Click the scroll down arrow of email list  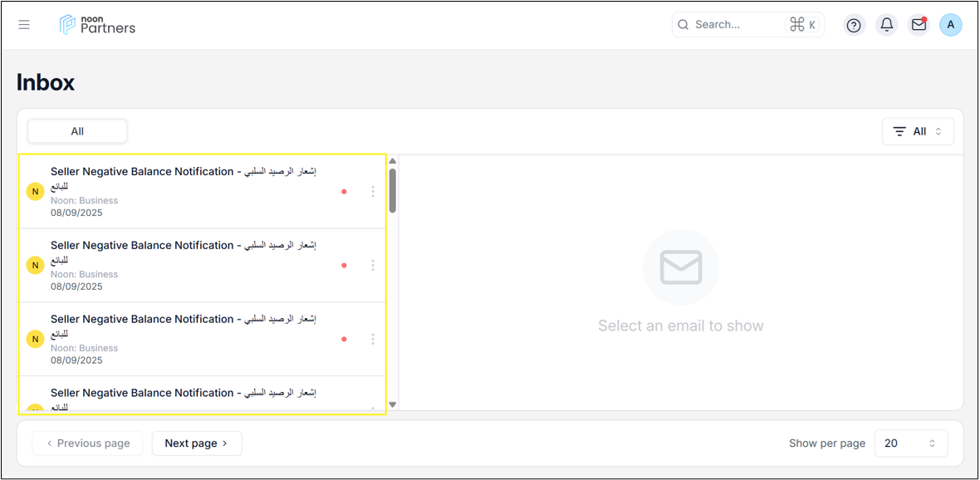pyautogui.click(x=393, y=405)
